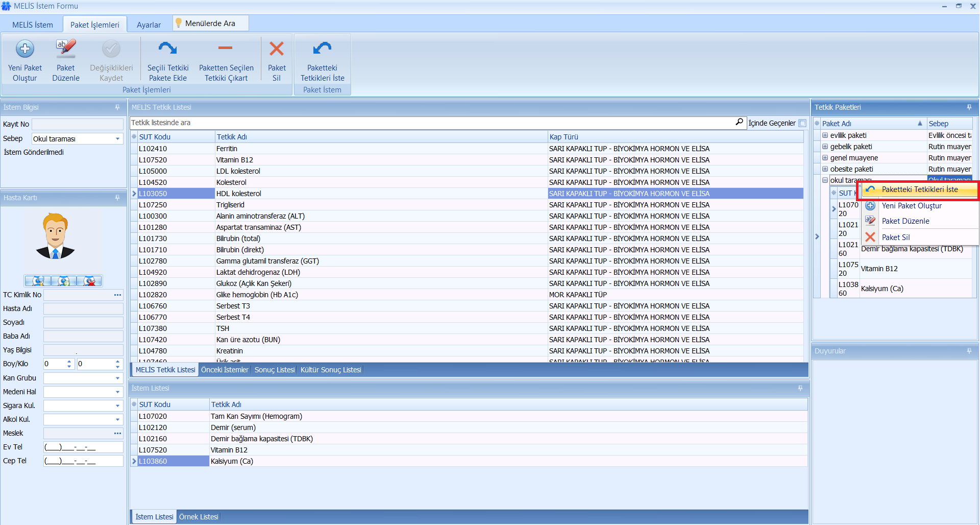
Task: Toggle the İçinde Geçenler checkbox
Action: tap(802, 123)
